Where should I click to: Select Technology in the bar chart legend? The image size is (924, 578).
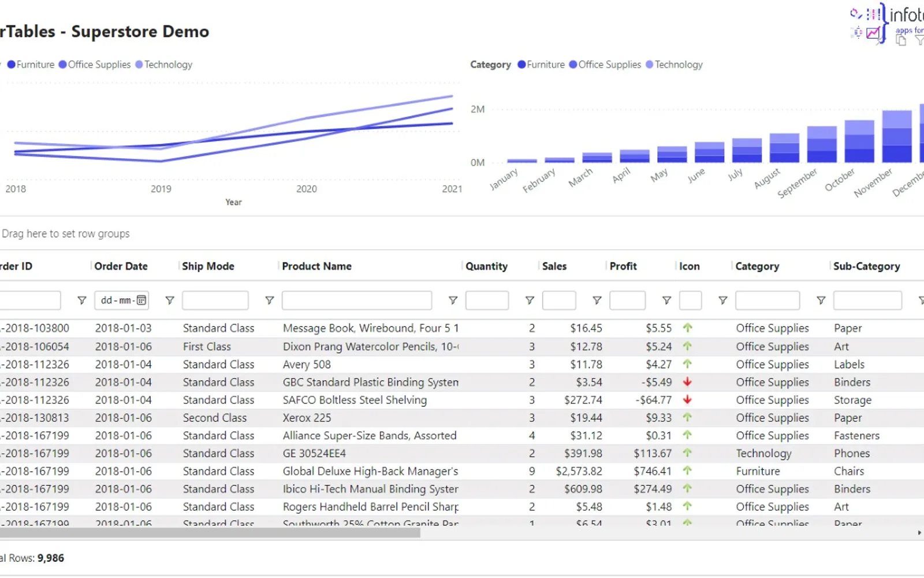tap(674, 64)
